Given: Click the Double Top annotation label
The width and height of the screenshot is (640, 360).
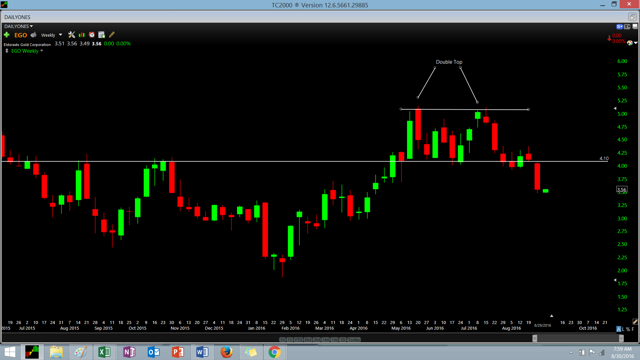Looking at the screenshot, I should [449, 62].
